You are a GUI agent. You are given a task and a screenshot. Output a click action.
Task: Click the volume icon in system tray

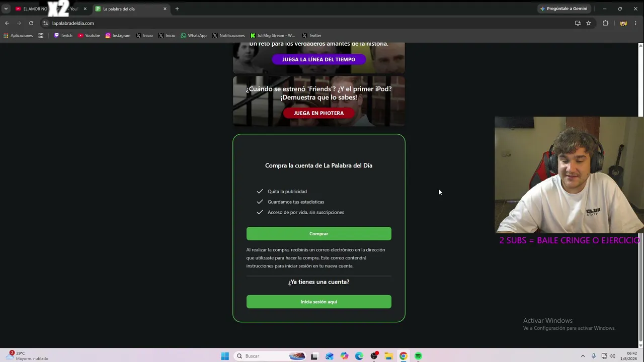click(613, 356)
